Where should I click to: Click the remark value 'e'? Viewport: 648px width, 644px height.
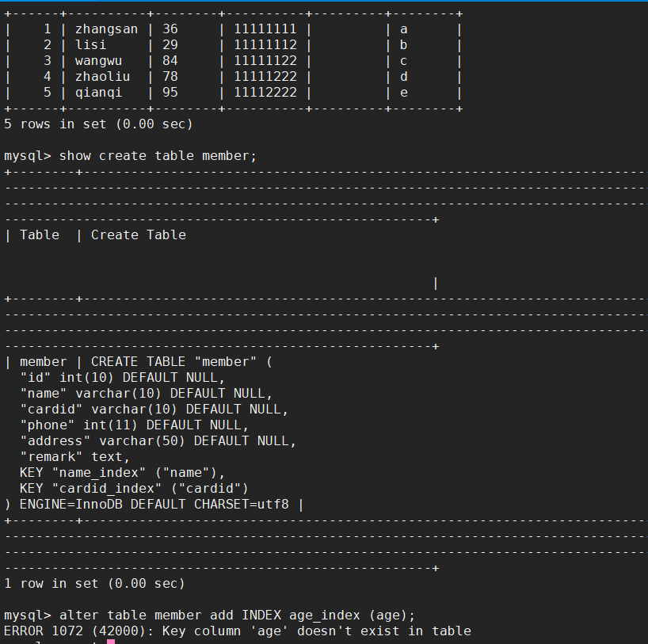(x=404, y=93)
